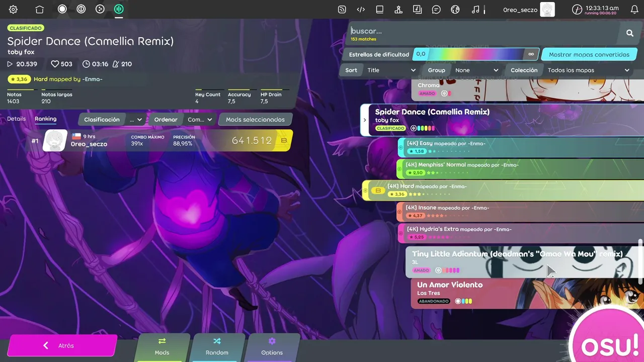Expand the Un Amor Violento beatmap set

pos(527,293)
